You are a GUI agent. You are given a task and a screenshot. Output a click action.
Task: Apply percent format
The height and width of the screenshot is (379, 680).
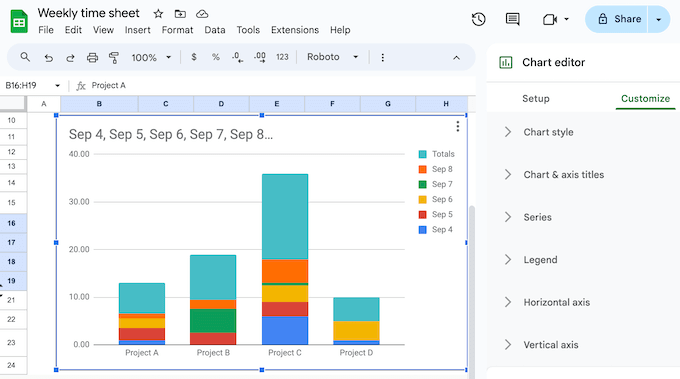pyautogui.click(x=216, y=57)
